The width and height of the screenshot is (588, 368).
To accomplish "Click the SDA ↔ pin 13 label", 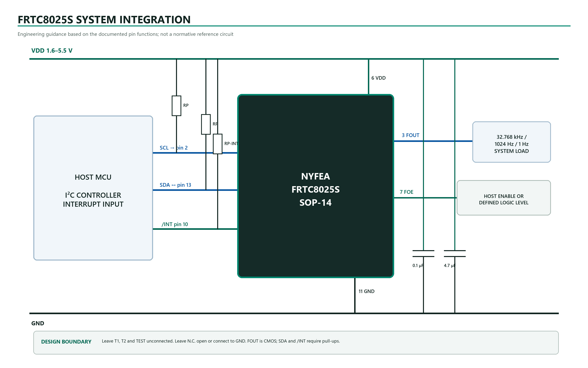I will (x=175, y=185).
